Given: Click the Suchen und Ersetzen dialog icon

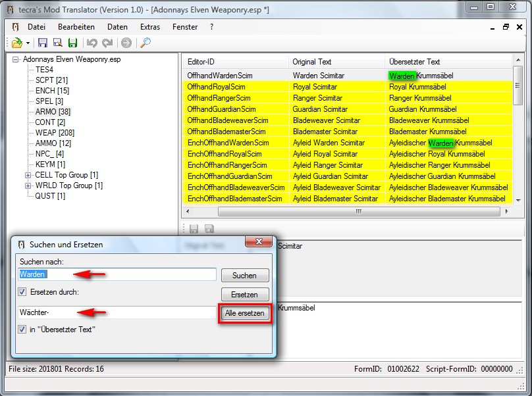Looking at the screenshot, I should click(x=21, y=245).
